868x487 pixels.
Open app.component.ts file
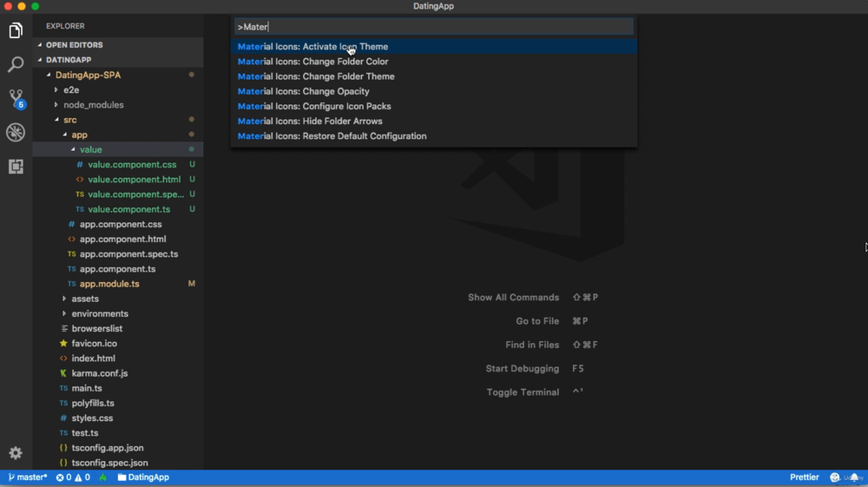(118, 269)
